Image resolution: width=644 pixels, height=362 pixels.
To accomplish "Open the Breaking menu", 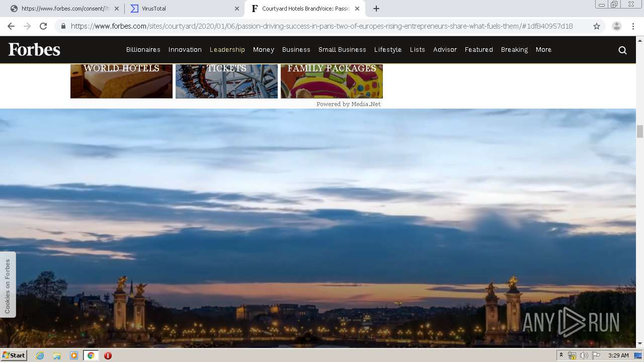I will coord(514,50).
